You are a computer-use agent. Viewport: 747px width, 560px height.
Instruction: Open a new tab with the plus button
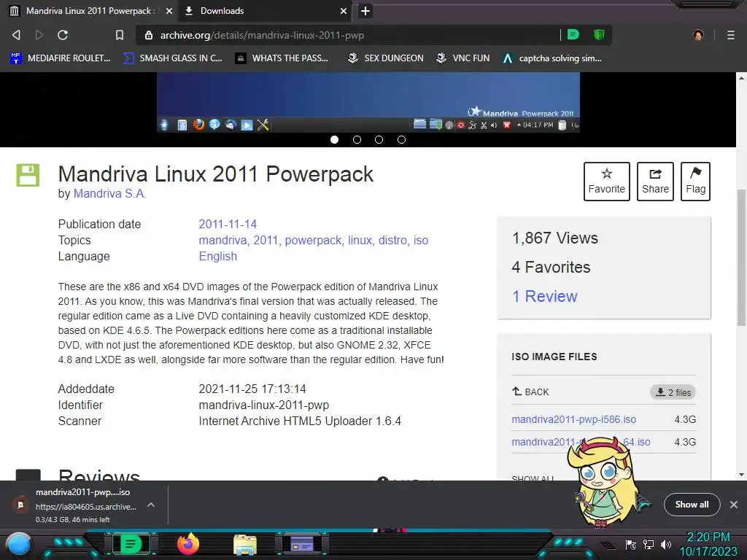(x=365, y=11)
